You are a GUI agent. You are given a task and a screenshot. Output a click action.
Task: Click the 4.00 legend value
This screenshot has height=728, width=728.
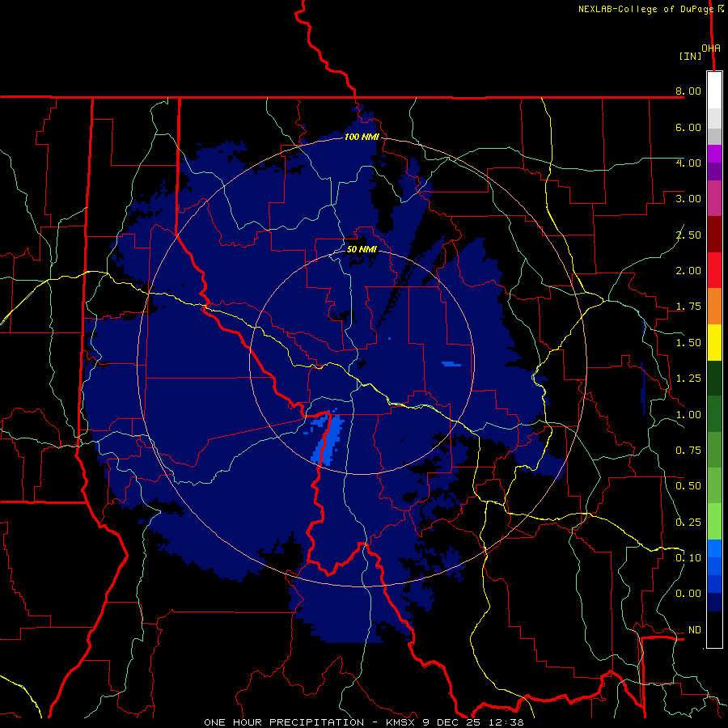pos(688,163)
